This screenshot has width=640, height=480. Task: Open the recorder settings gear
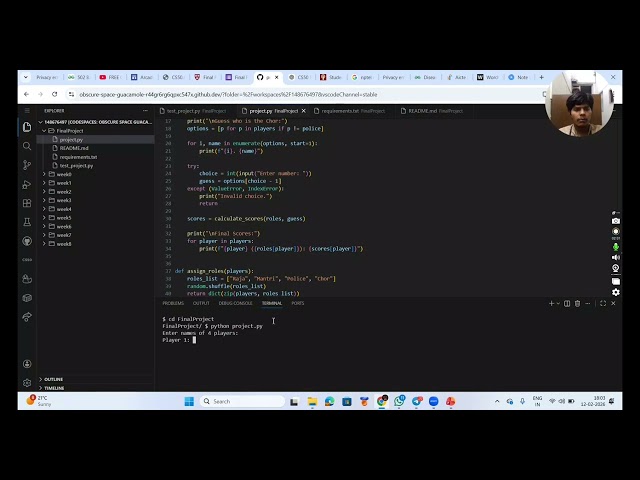(616, 292)
